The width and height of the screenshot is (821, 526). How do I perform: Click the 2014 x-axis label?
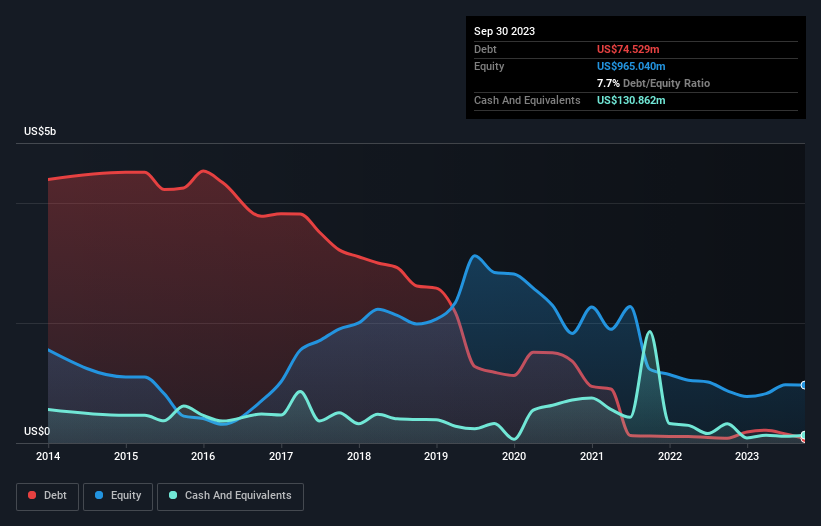point(48,456)
